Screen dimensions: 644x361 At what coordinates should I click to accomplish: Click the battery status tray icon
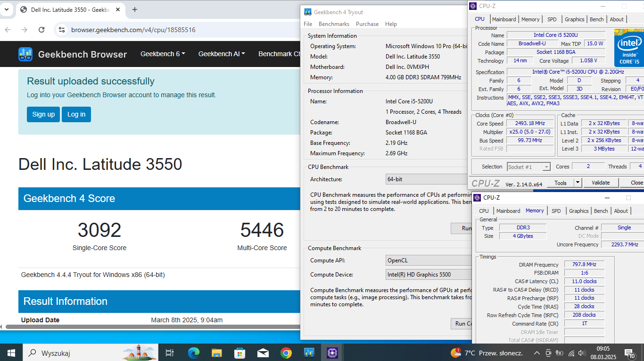point(560,353)
